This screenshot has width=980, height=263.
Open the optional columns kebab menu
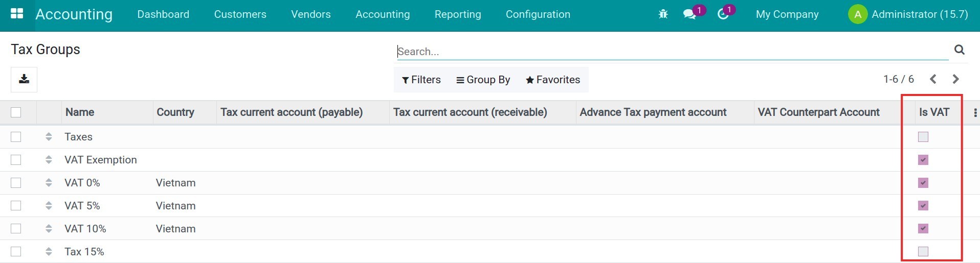point(975,113)
